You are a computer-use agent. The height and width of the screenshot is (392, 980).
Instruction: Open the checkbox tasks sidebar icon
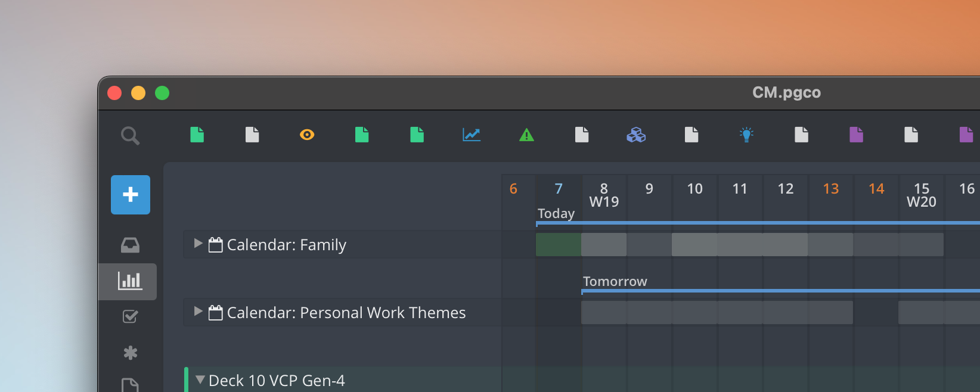pos(130,316)
